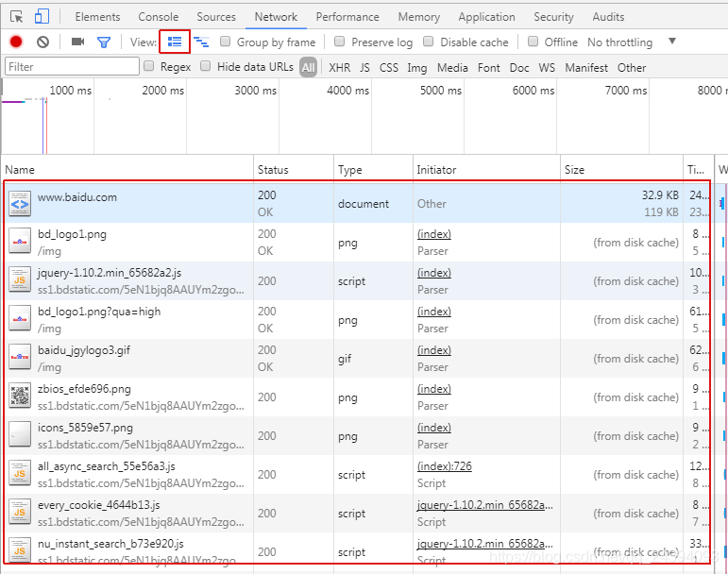This screenshot has height=574, width=728.
Task: Switch to the Application tab
Action: (x=486, y=17)
